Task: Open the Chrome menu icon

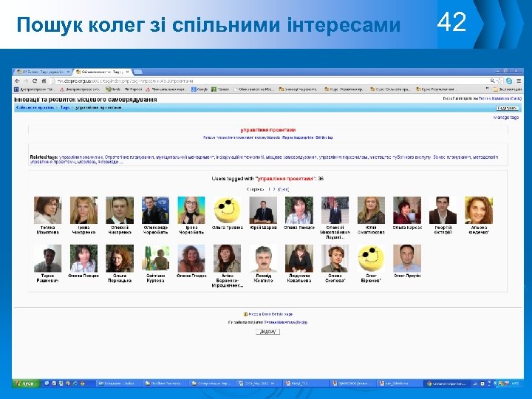Action: click(519, 81)
